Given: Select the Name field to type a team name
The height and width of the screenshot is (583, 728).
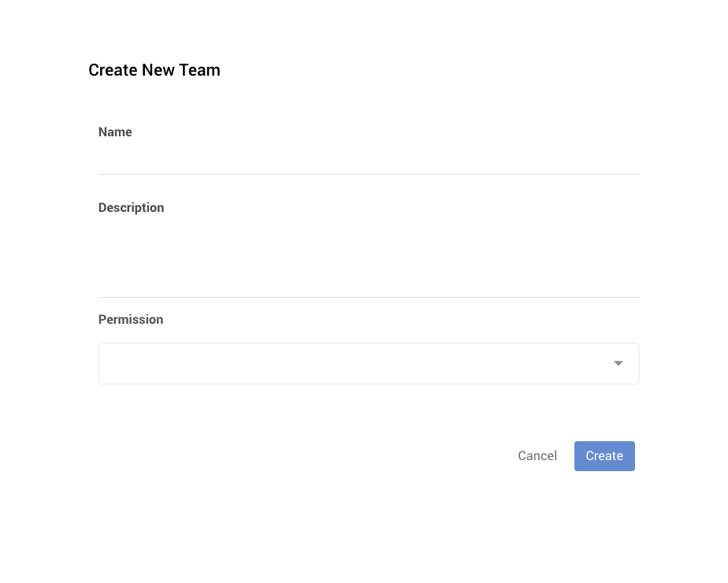Looking at the screenshot, I should (369, 162).
